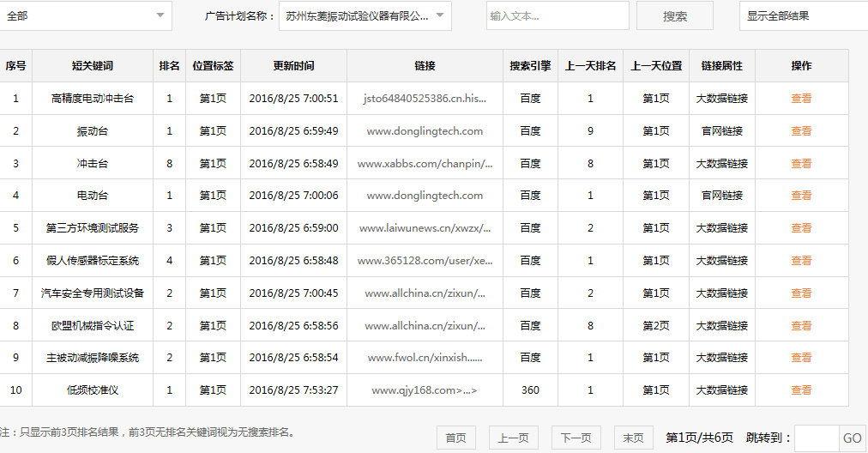This screenshot has height=453, width=868.
Task: Click the 上一天排名 column header
Action: [591, 66]
